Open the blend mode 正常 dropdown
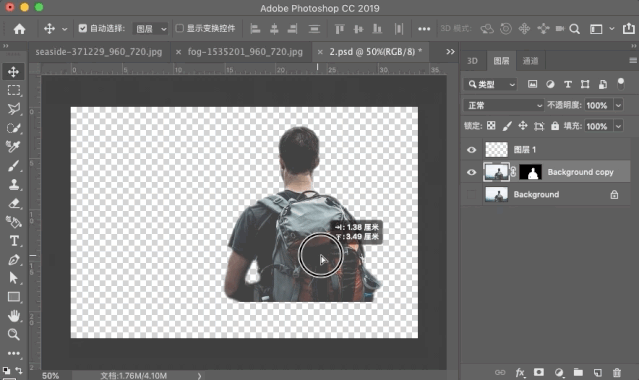Screen dimensions: 639x380 pos(504,105)
